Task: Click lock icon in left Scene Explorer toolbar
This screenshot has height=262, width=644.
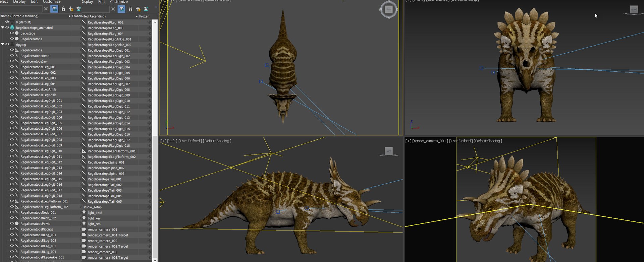Action: point(63,9)
